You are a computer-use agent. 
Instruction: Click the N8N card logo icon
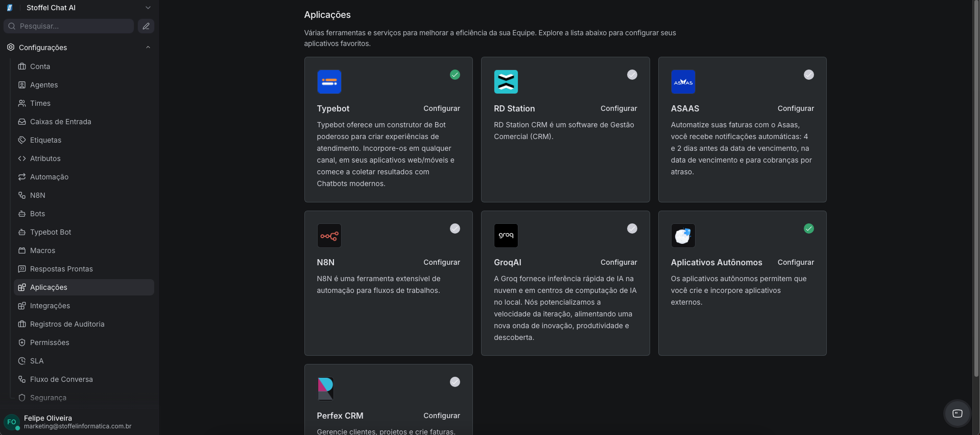pos(329,236)
